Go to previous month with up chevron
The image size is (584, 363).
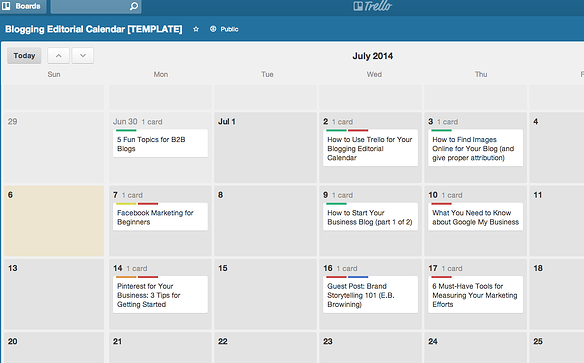coord(58,55)
